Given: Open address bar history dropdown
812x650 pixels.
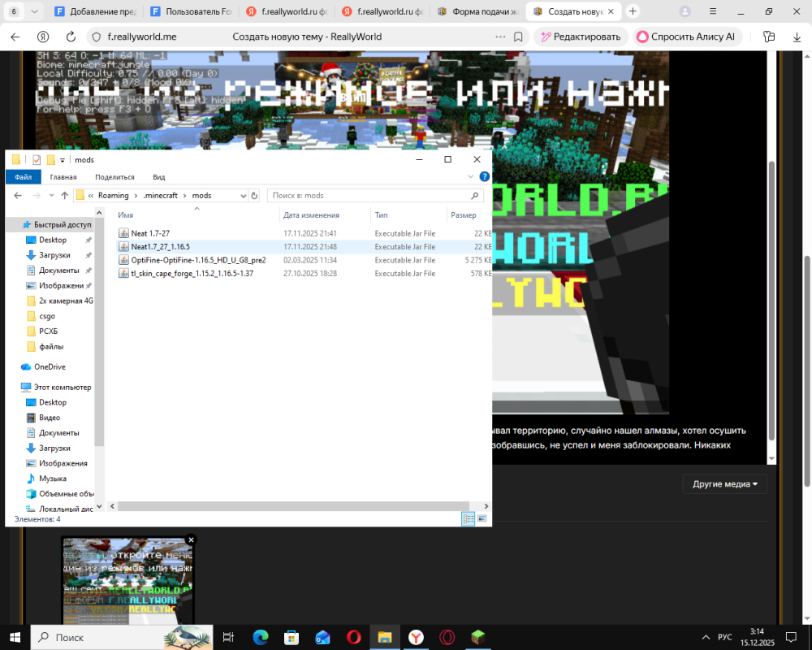Looking at the screenshot, I should click(x=243, y=196).
